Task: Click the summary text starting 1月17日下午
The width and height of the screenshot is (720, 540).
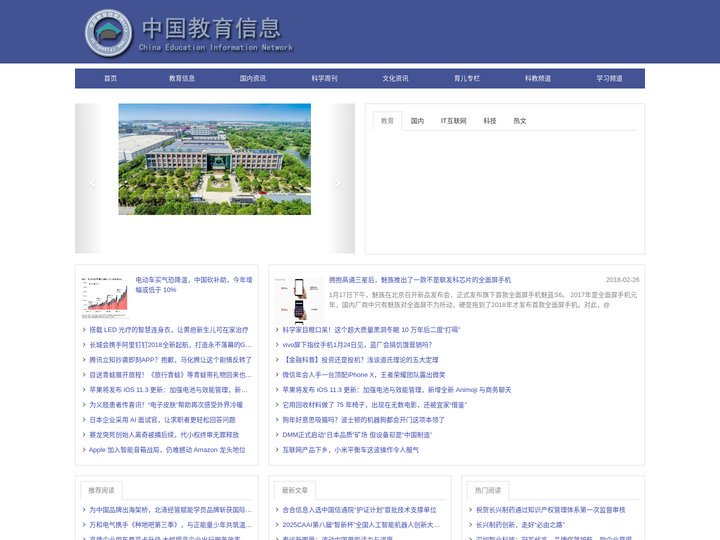Action: (483, 300)
